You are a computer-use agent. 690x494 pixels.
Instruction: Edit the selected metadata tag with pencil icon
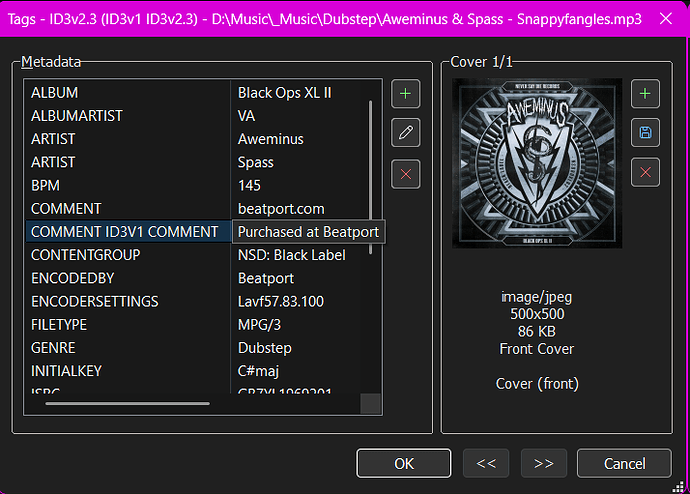[x=405, y=132]
